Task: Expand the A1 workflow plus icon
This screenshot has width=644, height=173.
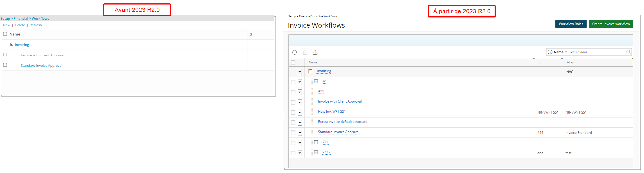Action: tap(316, 81)
